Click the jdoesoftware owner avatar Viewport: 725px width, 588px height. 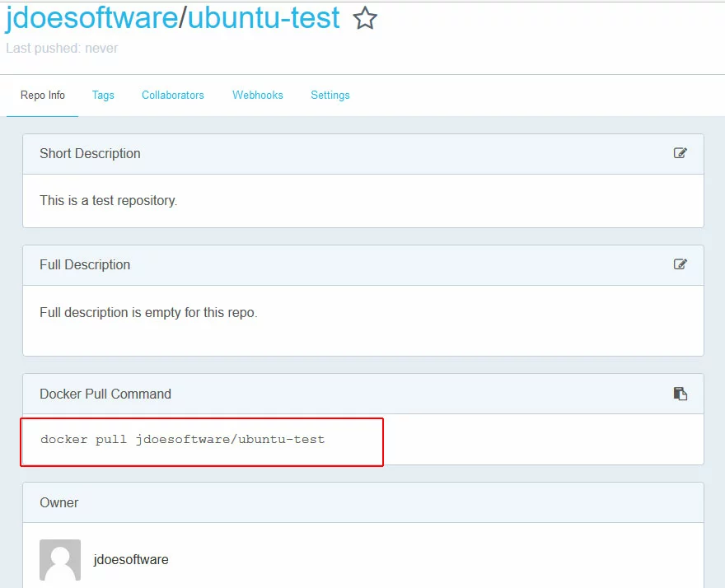click(60, 559)
